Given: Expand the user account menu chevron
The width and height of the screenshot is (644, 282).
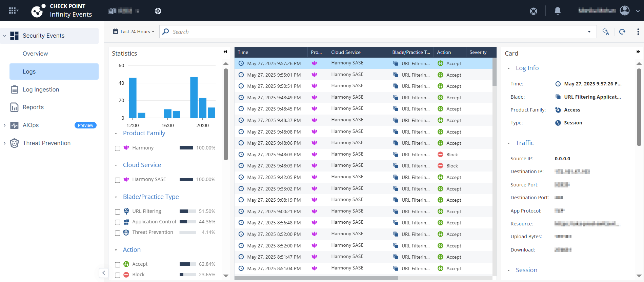Looking at the screenshot, I should (x=638, y=11).
